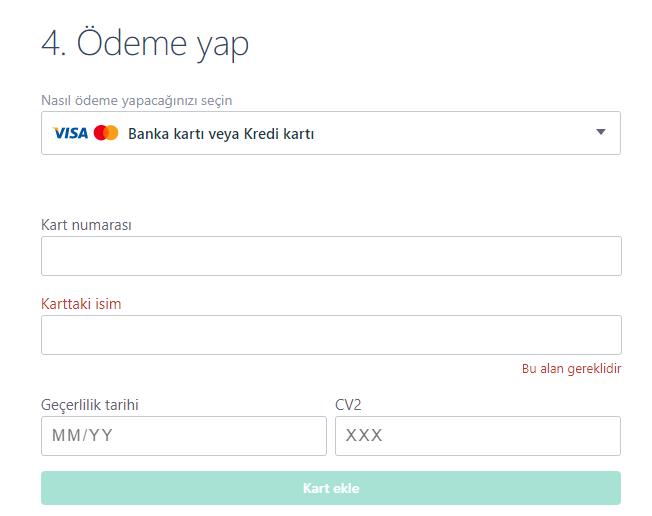Click the Mastercard logo icon
Image resolution: width=652 pixels, height=516 pixels.
click(106, 133)
